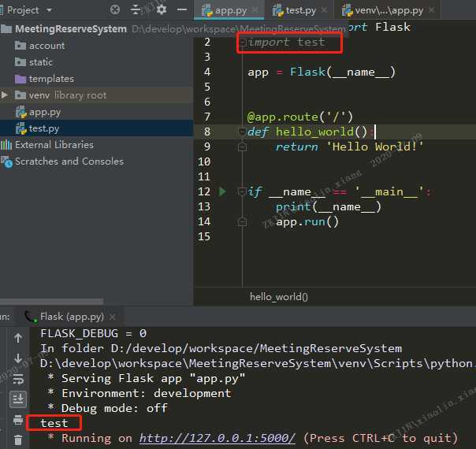
Task: Close the Flask (app.py) run tab
Action: pos(113,317)
